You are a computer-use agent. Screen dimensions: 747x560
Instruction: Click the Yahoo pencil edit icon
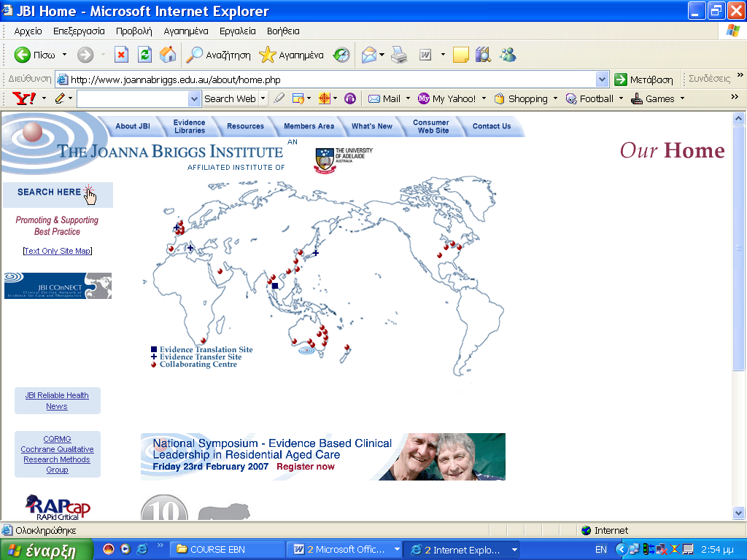point(60,98)
